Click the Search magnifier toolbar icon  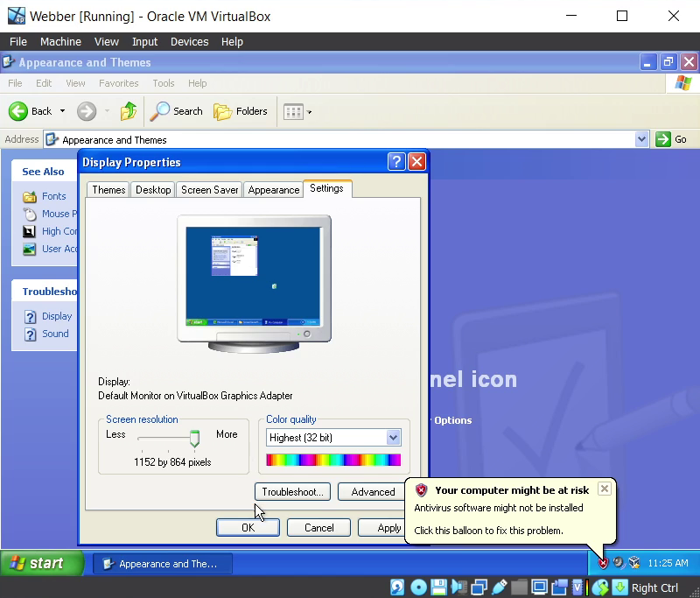pos(160,111)
